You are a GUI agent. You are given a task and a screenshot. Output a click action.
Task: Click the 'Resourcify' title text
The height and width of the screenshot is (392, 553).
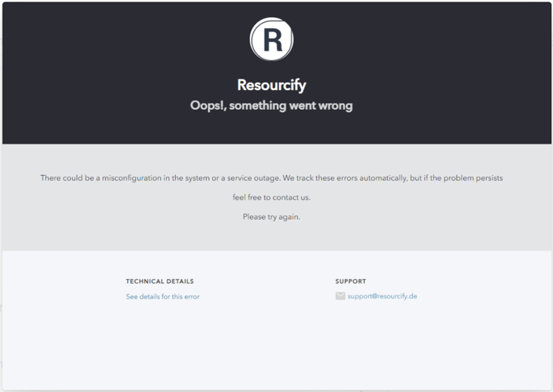(x=272, y=84)
